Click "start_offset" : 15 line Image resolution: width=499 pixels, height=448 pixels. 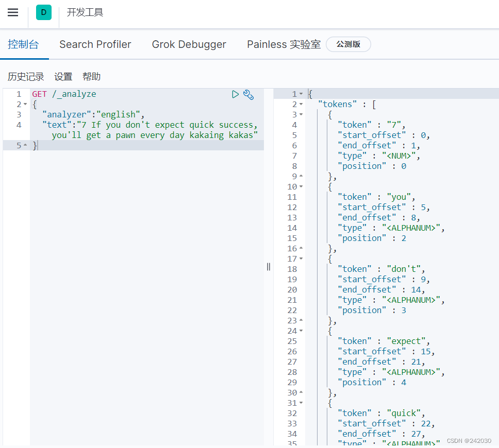[x=386, y=351]
